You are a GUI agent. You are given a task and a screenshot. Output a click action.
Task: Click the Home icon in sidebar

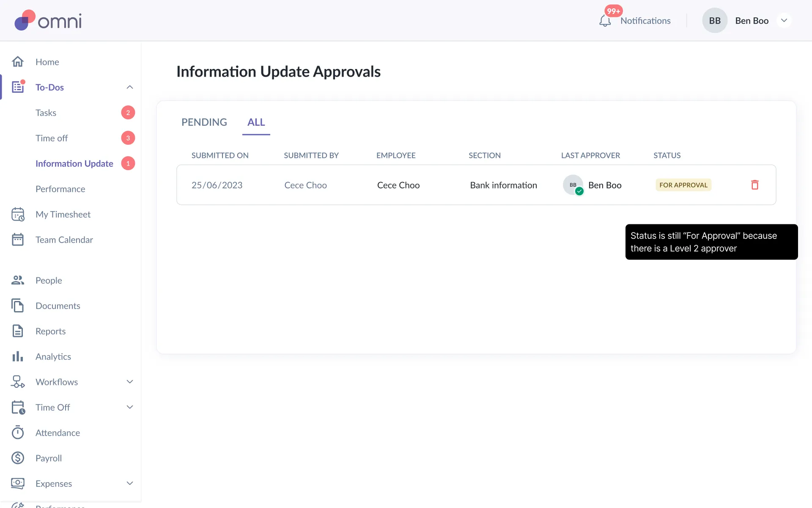point(18,62)
